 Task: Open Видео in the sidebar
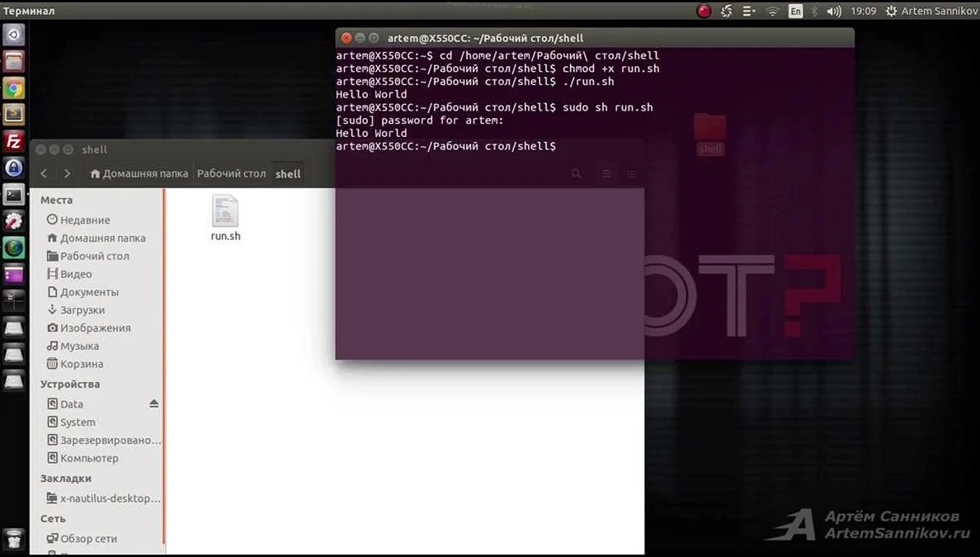click(69, 274)
